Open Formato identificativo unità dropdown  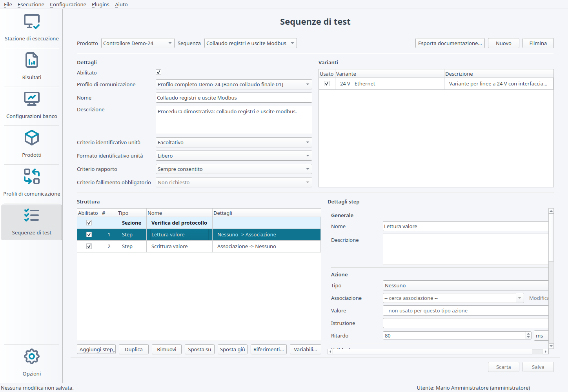[x=234, y=156]
